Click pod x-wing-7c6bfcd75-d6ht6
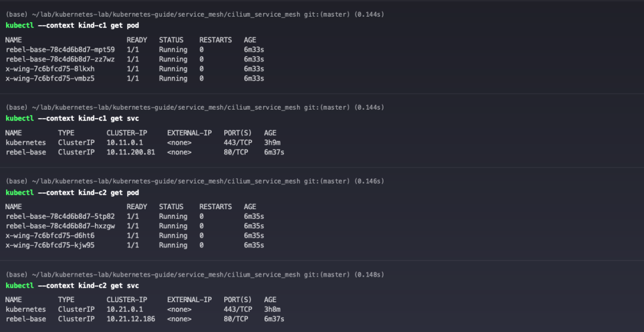Screen dimensions: 644x332 (x=50, y=235)
